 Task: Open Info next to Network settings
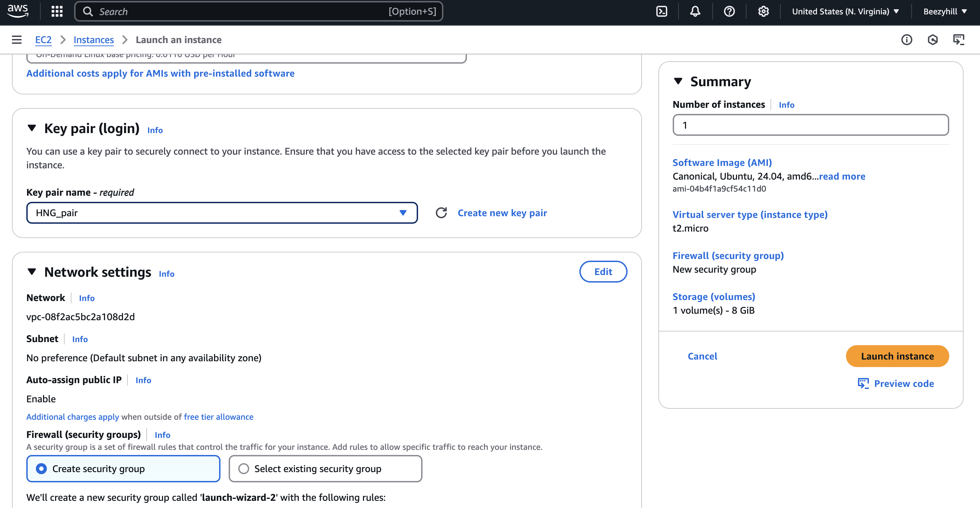tap(166, 274)
